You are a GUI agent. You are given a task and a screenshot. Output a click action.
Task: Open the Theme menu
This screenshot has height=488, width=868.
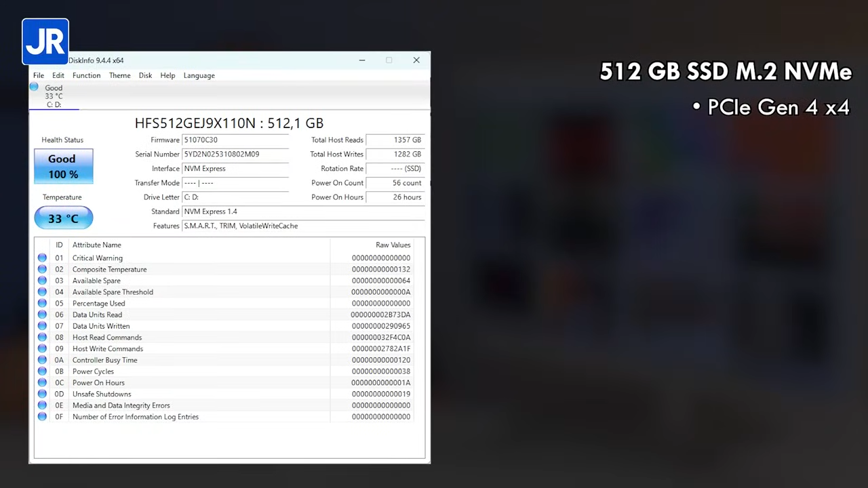click(119, 75)
